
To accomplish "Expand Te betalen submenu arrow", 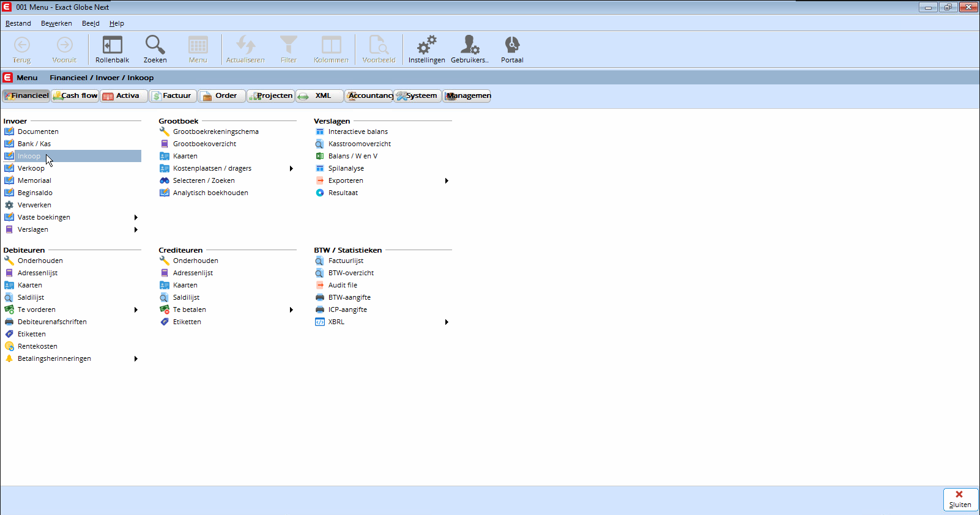I will point(291,309).
